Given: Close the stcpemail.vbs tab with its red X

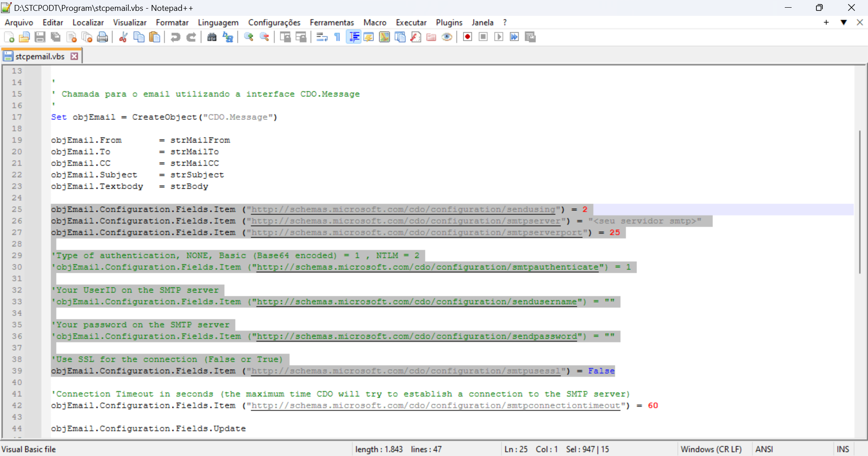Looking at the screenshot, I should pyautogui.click(x=75, y=56).
